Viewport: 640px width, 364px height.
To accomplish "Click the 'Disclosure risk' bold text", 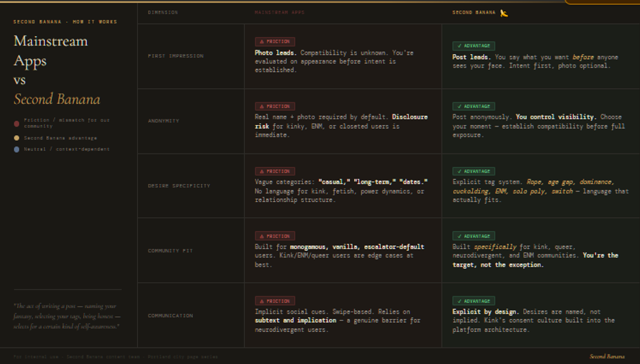I will [341, 122].
